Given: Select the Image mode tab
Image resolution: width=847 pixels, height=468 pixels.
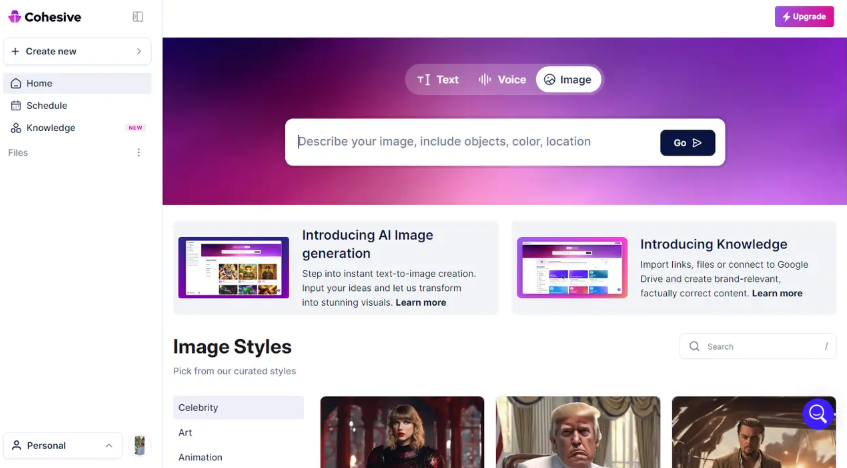Looking at the screenshot, I should click(568, 79).
